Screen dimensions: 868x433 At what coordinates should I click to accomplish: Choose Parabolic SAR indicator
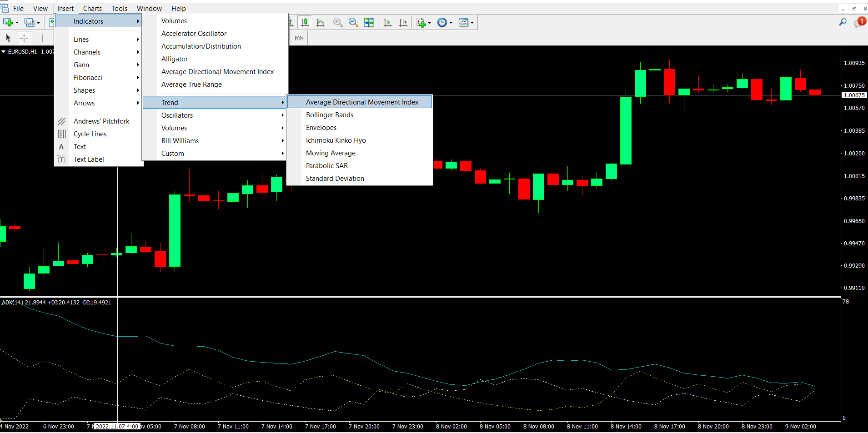click(x=360, y=166)
